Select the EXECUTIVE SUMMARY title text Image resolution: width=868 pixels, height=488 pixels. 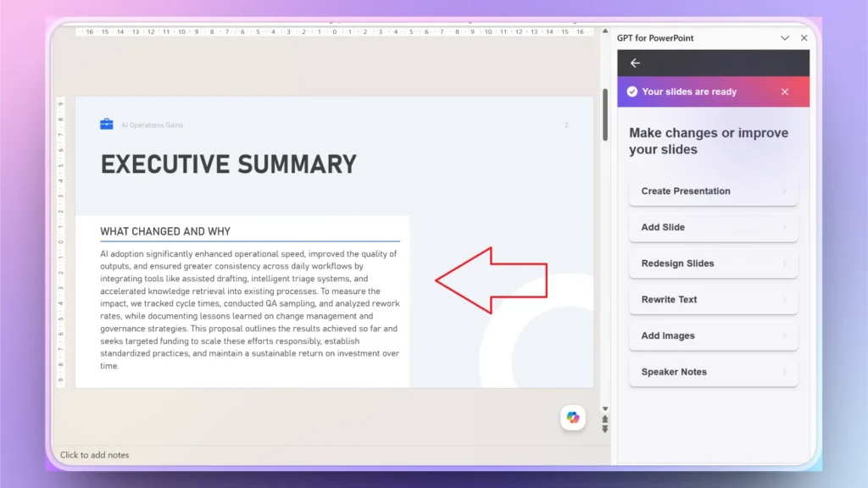pyautogui.click(x=229, y=164)
